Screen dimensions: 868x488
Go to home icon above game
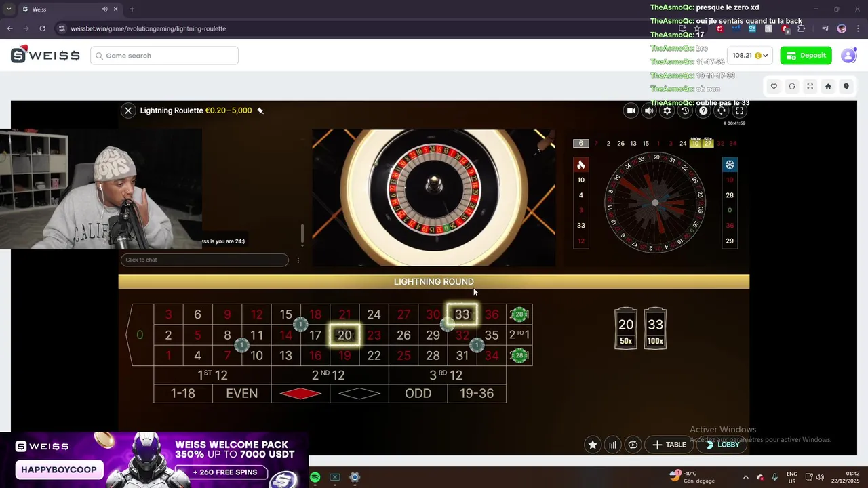(x=828, y=86)
